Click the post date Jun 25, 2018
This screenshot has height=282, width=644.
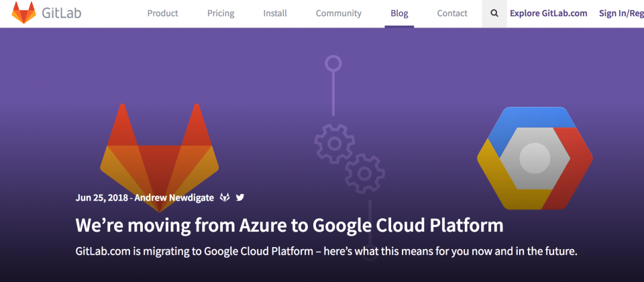pos(101,197)
